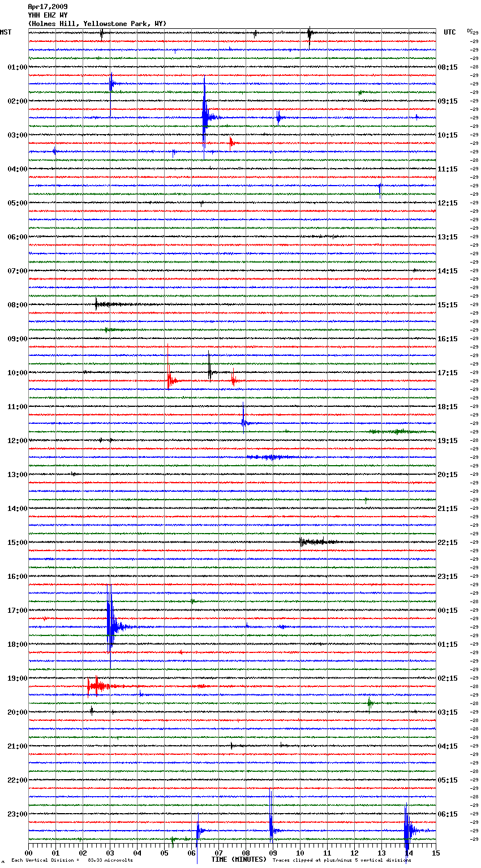Click the 'MST' column label

coord(6,32)
